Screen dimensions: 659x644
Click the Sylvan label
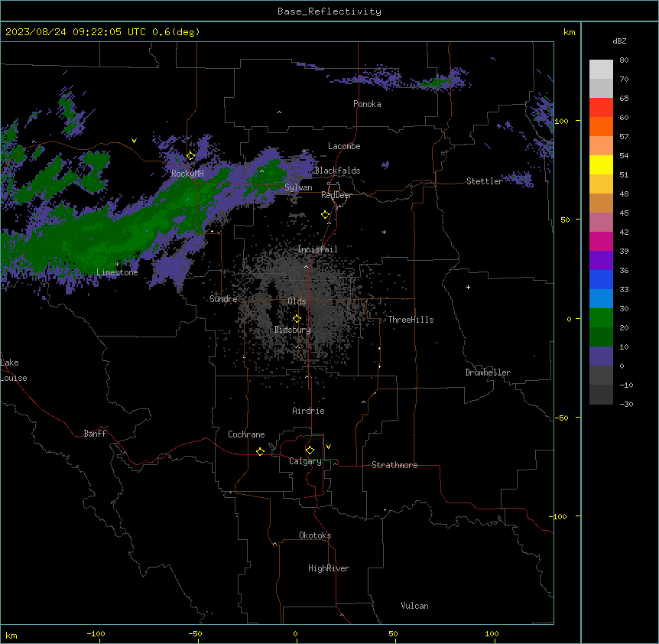point(298,187)
